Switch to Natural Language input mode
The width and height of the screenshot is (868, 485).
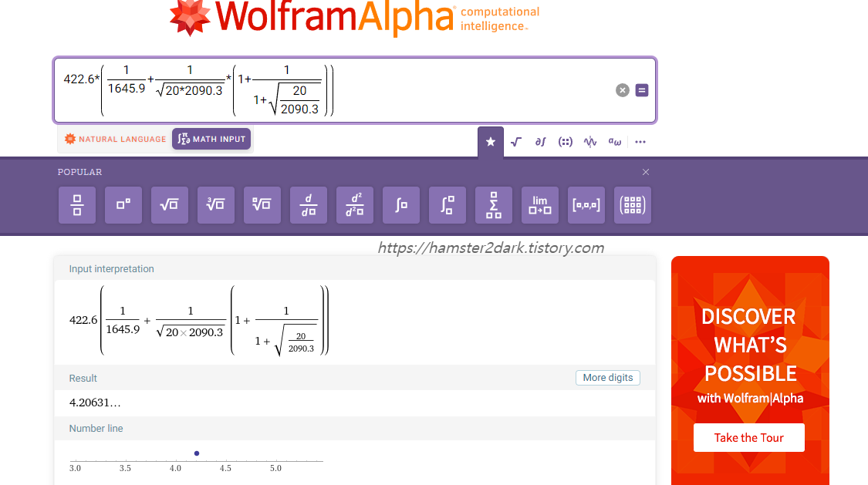click(115, 139)
